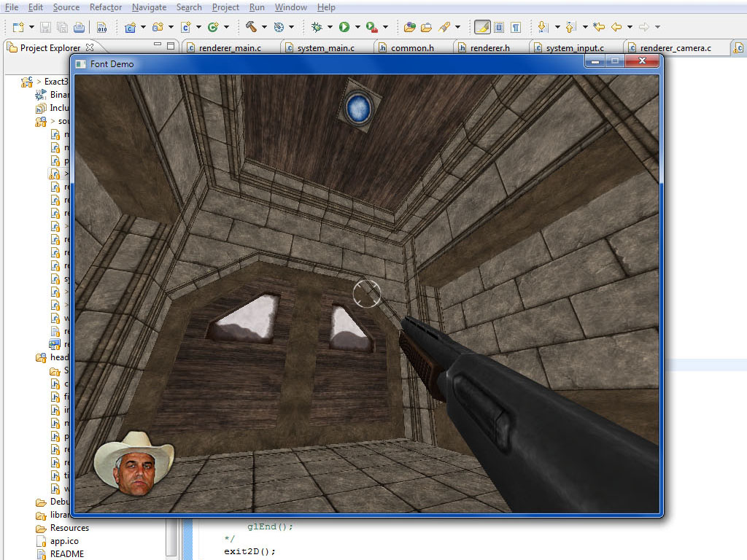Screen dimensions: 747x560
Task: Open the Help menu
Action: [x=326, y=7]
